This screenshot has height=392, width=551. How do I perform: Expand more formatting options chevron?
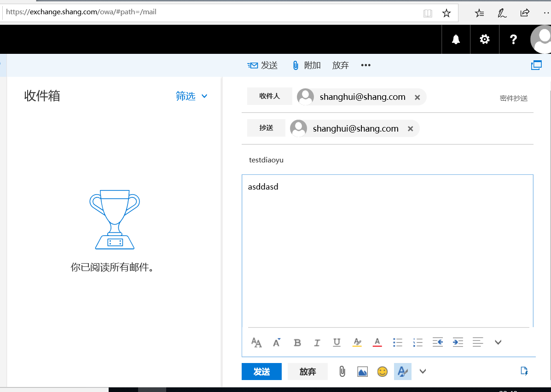point(498,342)
